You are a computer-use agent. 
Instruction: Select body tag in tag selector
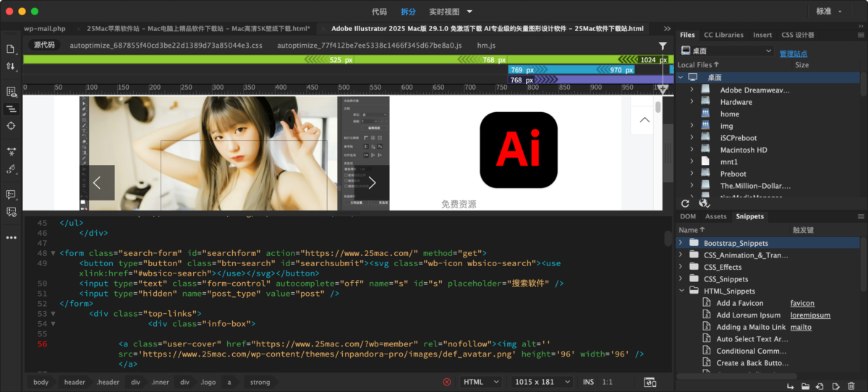click(41, 382)
